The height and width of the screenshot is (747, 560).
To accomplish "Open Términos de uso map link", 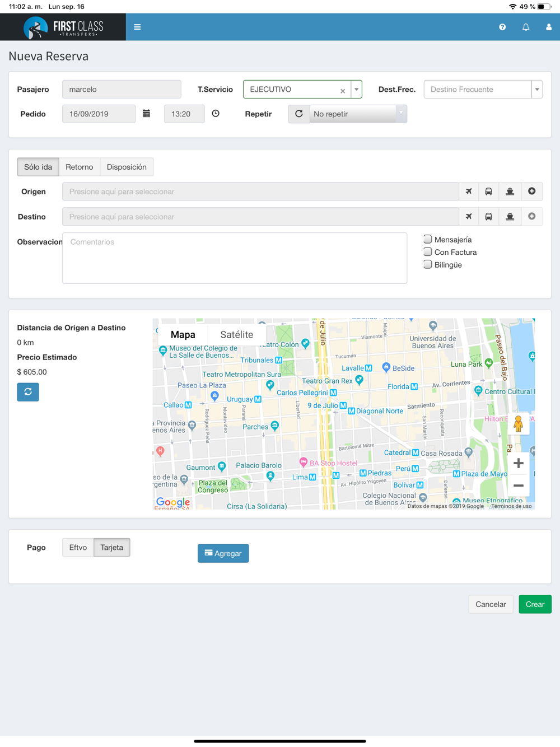I will 511,506.
